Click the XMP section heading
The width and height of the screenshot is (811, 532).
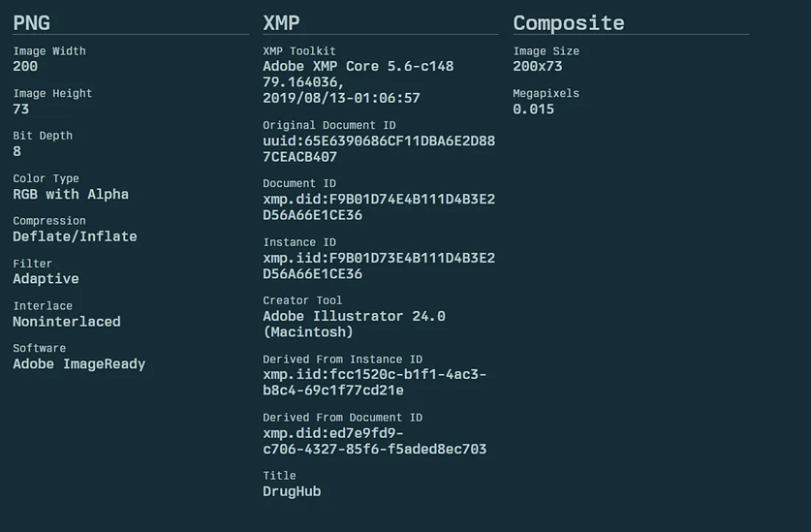(x=282, y=23)
